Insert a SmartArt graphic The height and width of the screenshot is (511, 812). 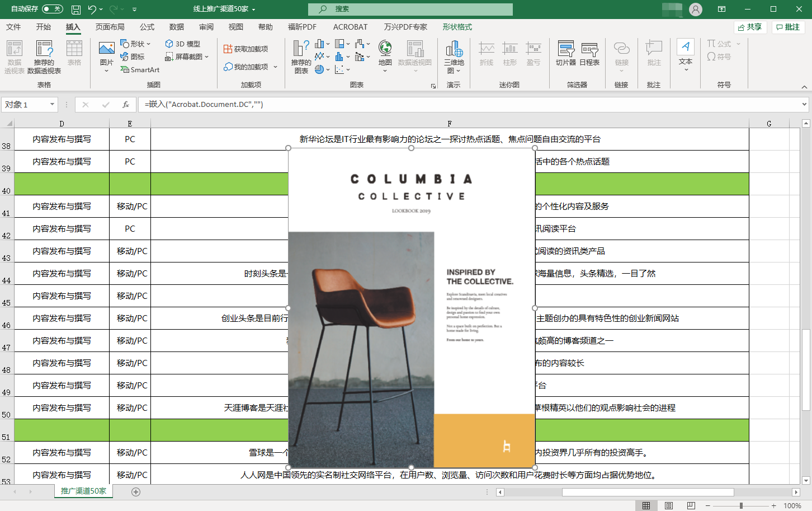pos(140,70)
